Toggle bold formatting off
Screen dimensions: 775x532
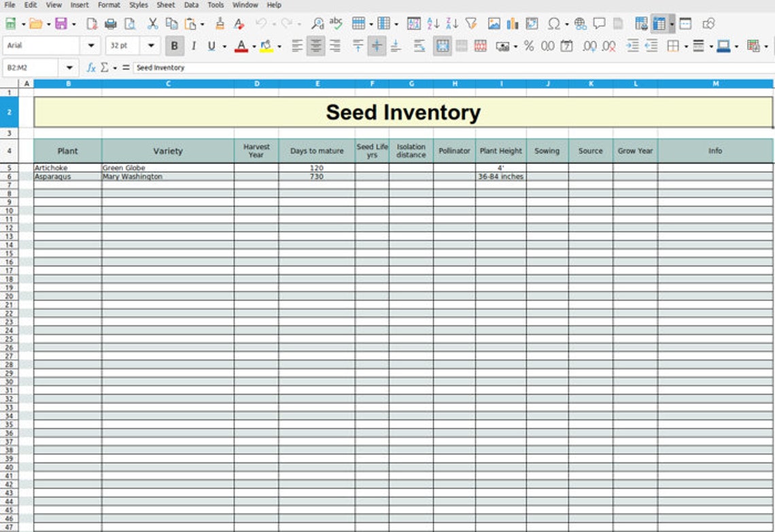175,46
